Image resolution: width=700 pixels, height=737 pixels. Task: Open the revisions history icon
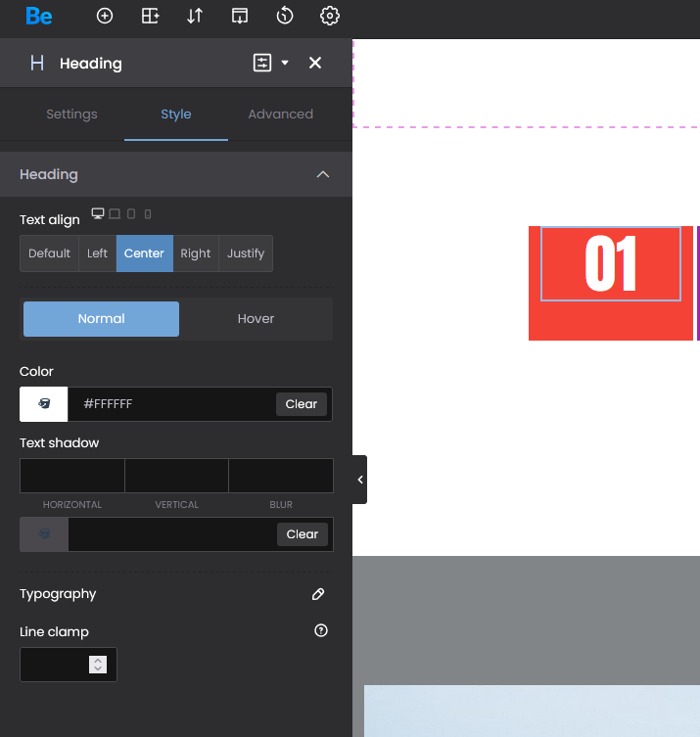click(x=285, y=16)
